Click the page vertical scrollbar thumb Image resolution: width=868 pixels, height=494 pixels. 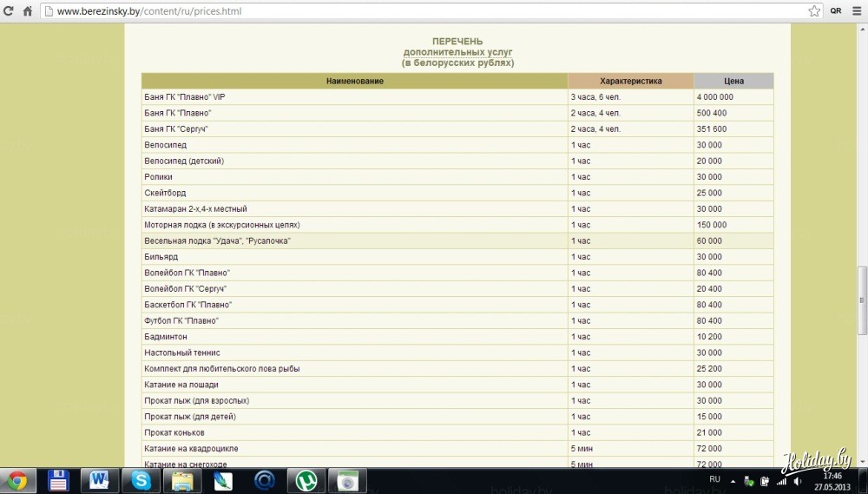click(862, 300)
